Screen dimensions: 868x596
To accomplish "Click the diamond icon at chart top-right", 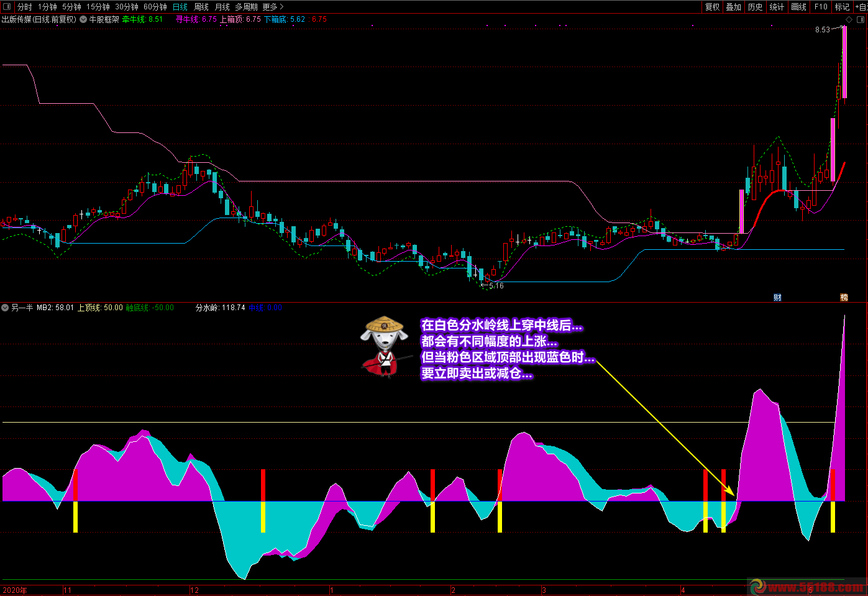I will pos(849,19).
